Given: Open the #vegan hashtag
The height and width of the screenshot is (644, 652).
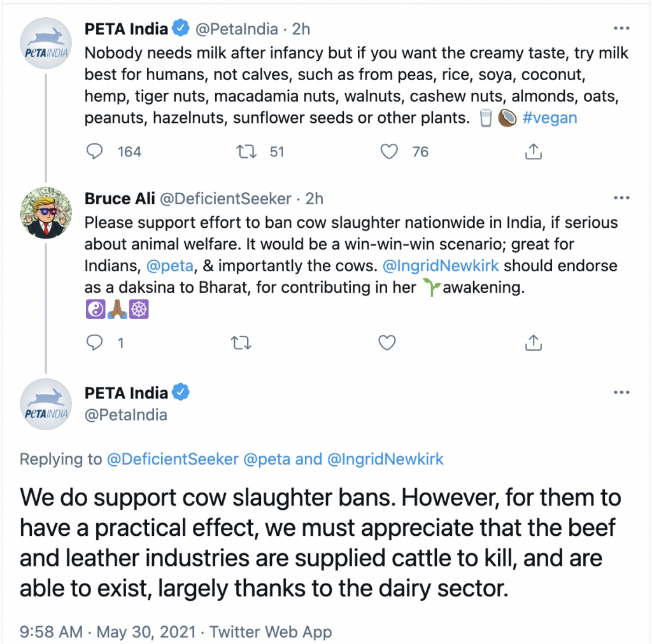Looking at the screenshot, I should coord(549,118).
